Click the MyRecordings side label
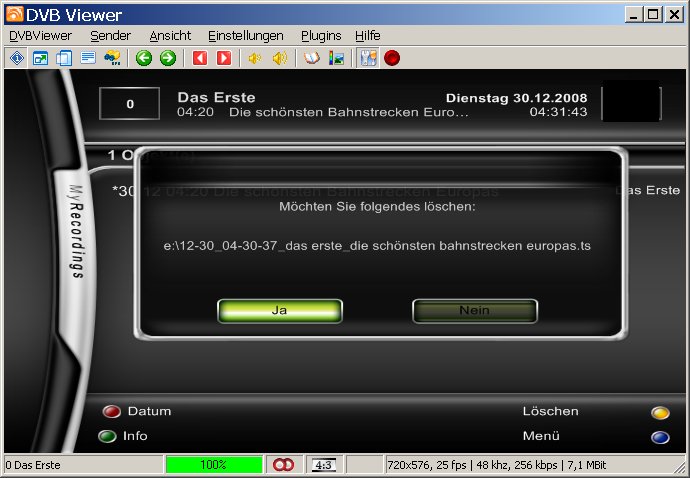The image size is (690, 478). [x=76, y=231]
